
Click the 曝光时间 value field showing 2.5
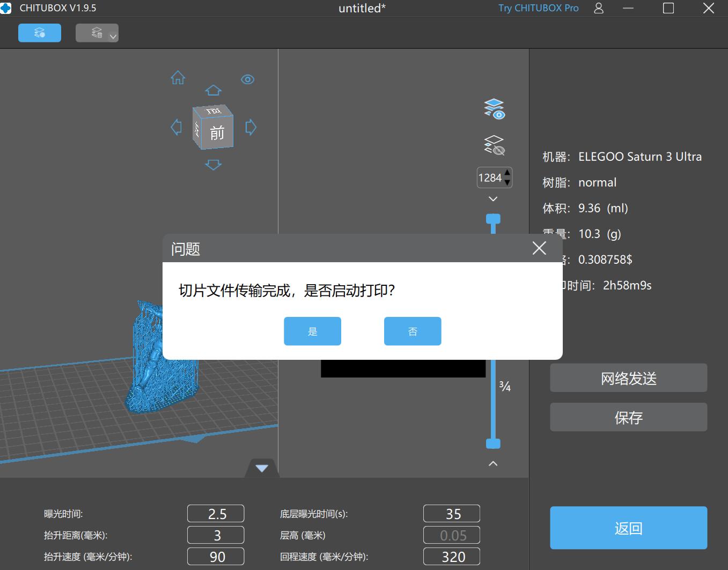(x=215, y=513)
